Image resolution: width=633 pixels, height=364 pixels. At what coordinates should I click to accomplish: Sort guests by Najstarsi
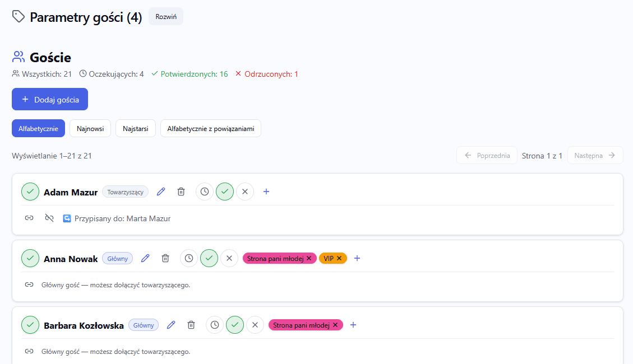click(x=136, y=129)
